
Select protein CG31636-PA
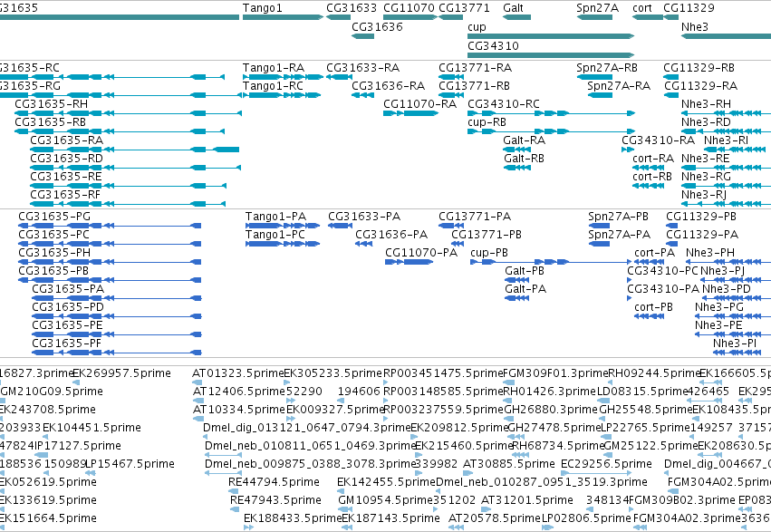[x=391, y=235]
